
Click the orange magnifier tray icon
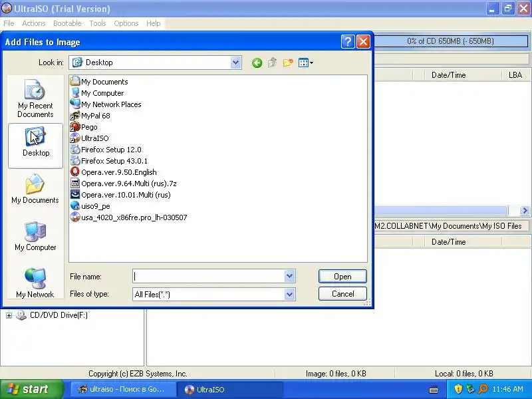483,389
